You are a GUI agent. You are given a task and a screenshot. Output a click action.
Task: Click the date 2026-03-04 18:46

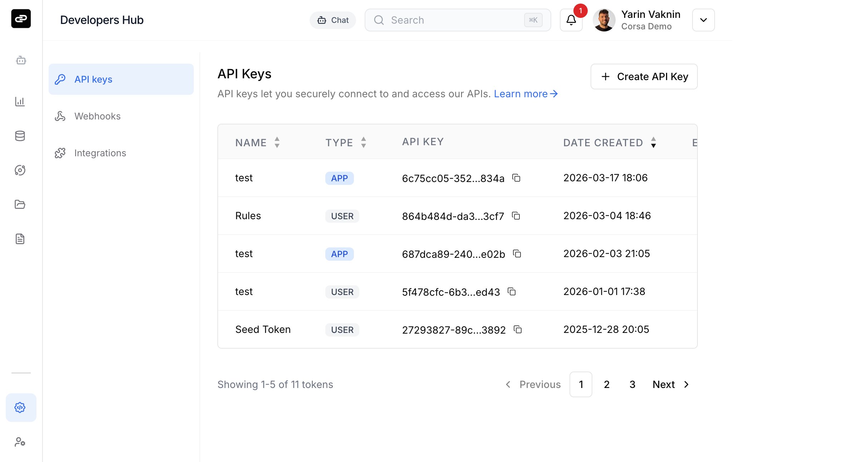pyautogui.click(x=607, y=216)
